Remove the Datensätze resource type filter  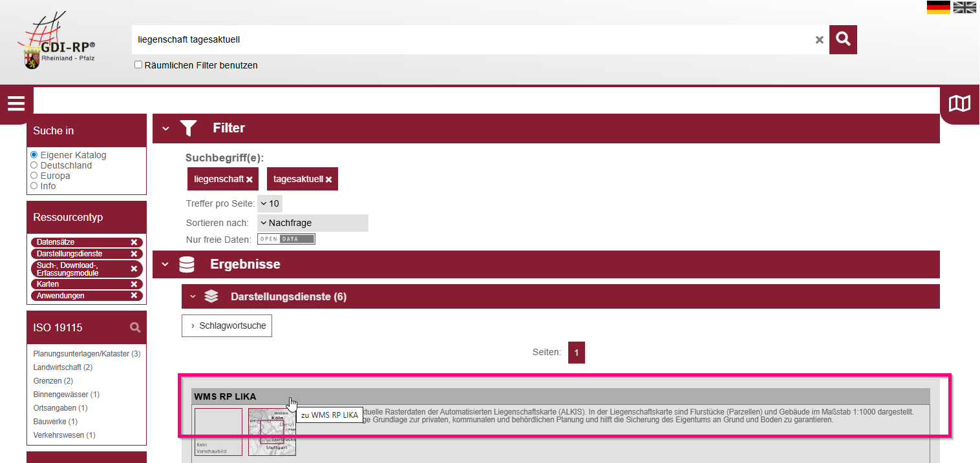134,242
